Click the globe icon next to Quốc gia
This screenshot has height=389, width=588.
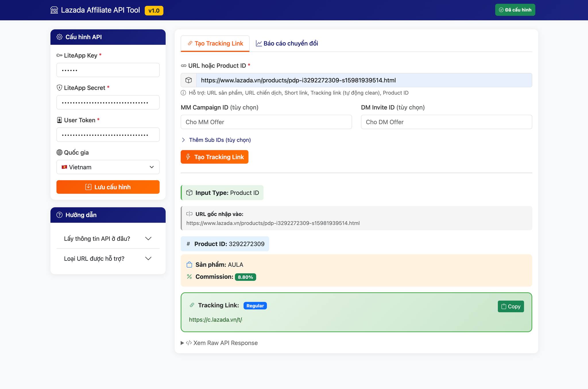tap(59, 153)
